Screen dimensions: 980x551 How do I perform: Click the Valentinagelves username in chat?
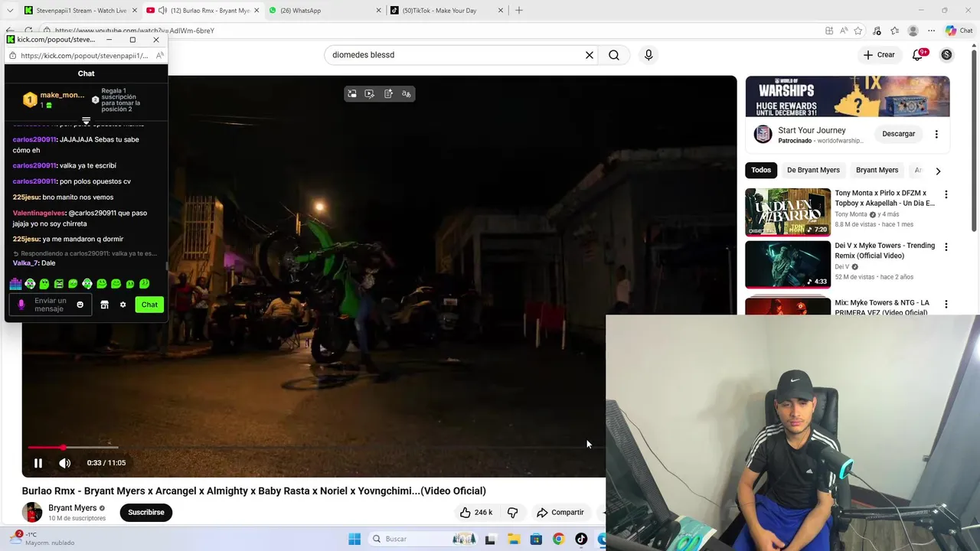[39, 214]
